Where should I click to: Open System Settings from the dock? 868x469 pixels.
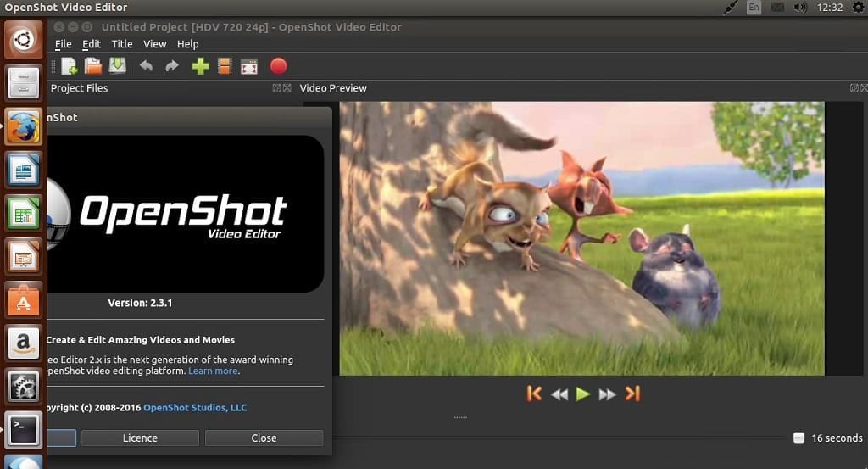point(23,386)
